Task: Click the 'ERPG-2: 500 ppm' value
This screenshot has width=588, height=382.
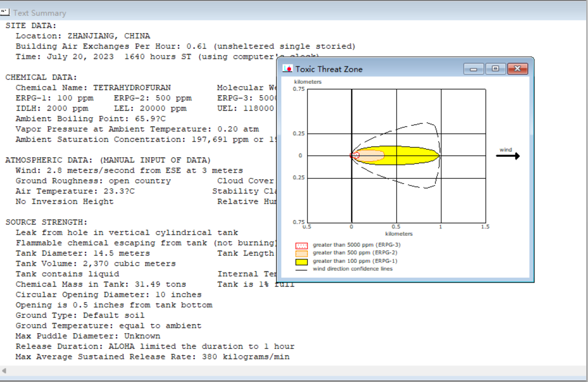Action: click(153, 98)
